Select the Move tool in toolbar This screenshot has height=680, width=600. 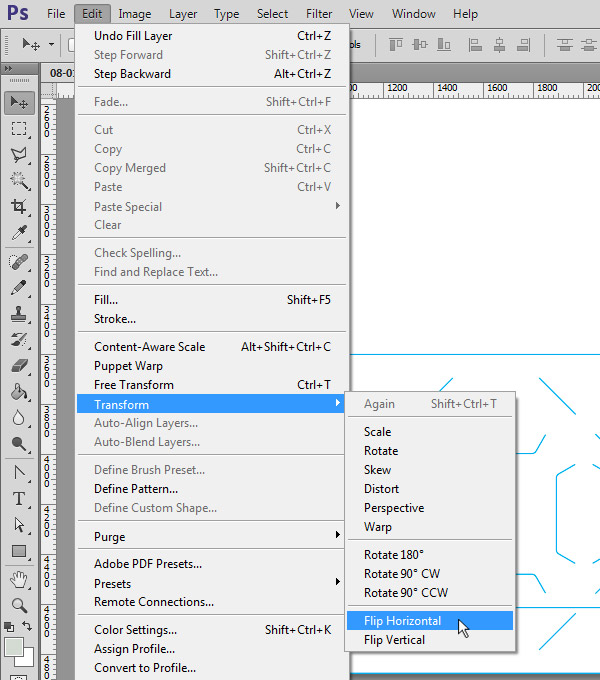pos(19,103)
